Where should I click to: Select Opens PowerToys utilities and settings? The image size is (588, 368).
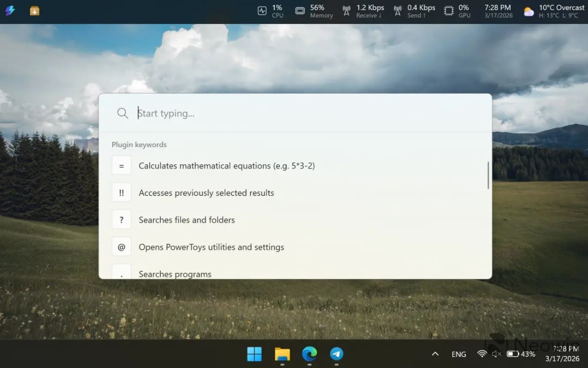pos(211,247)
